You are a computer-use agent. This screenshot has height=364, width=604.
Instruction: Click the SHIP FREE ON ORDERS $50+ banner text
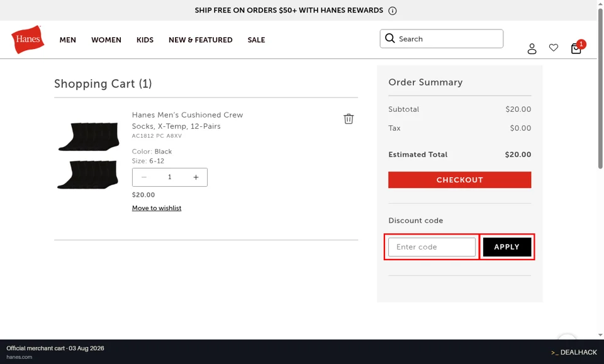click(x=289, y=11)
